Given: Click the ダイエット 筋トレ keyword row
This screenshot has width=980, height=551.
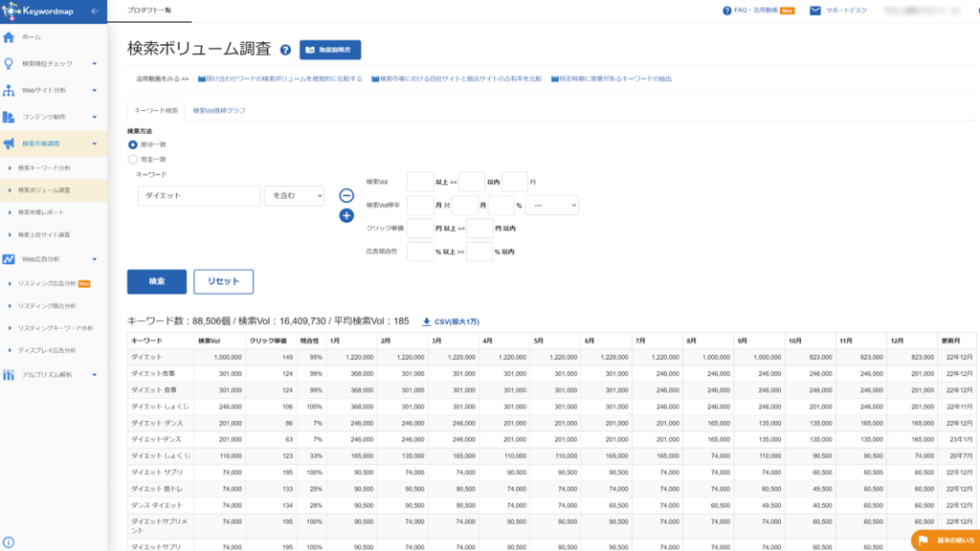Looking at the screenshot, I should tap(552, 489).
